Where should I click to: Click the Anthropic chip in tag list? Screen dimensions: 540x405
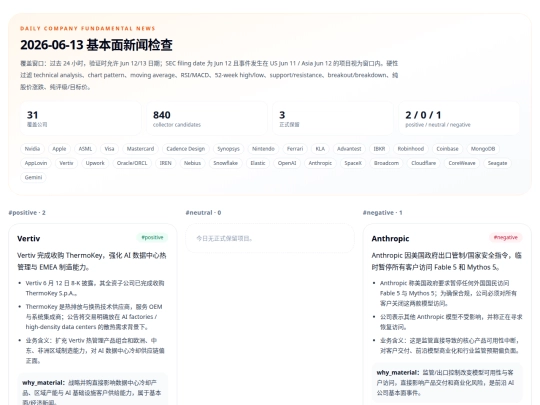click(x=320, y=163)
